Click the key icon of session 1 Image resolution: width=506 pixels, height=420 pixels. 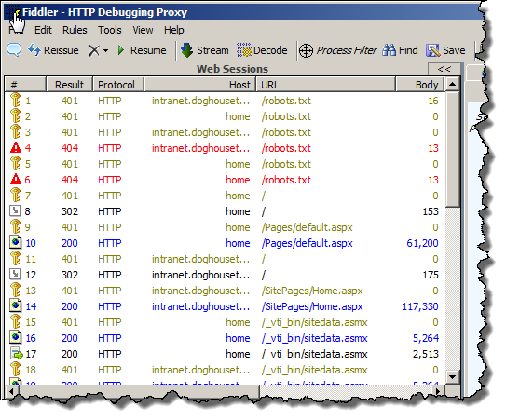(15, 100)
